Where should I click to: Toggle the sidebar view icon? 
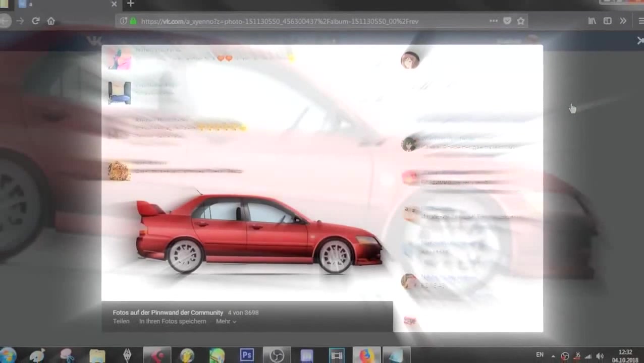tap(608, 21)
